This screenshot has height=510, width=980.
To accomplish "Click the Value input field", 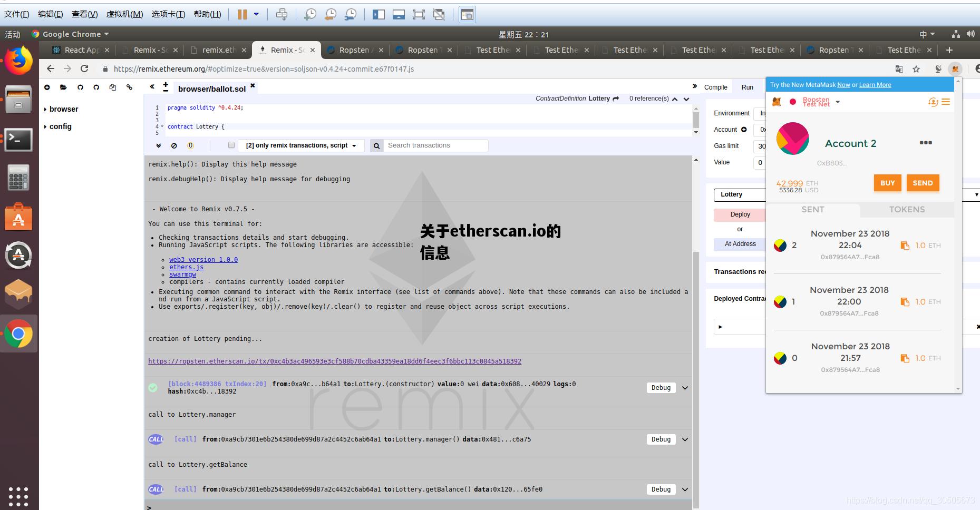I will [760, 162].
